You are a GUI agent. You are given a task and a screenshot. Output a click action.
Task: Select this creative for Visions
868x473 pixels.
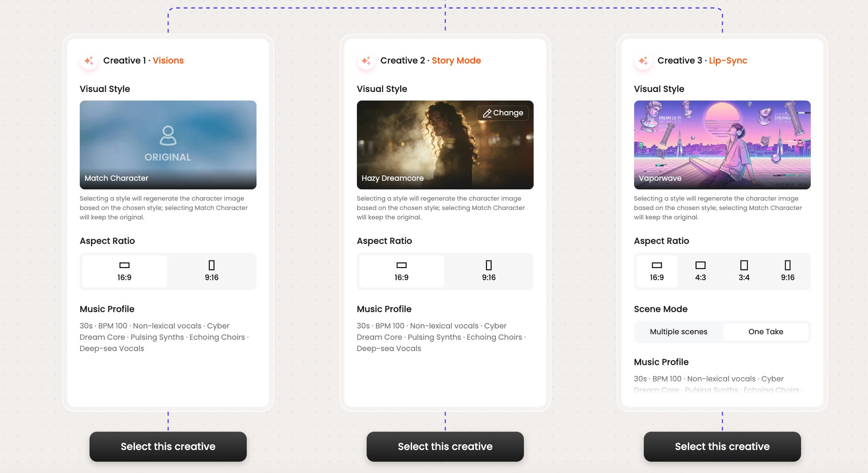(x=168, y=447)
